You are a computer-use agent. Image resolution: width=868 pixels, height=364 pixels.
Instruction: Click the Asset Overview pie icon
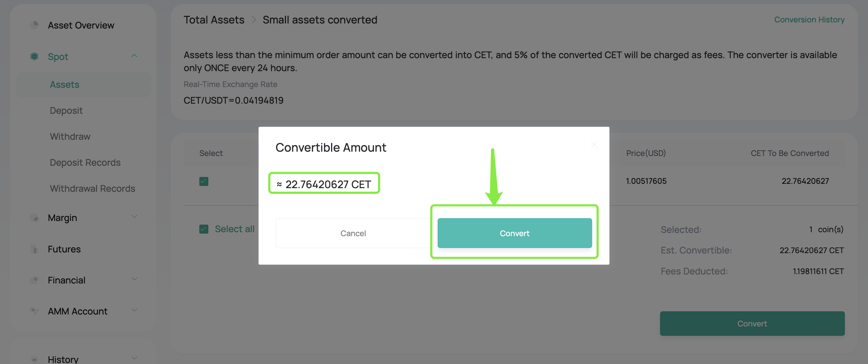(x=34, y=25)
